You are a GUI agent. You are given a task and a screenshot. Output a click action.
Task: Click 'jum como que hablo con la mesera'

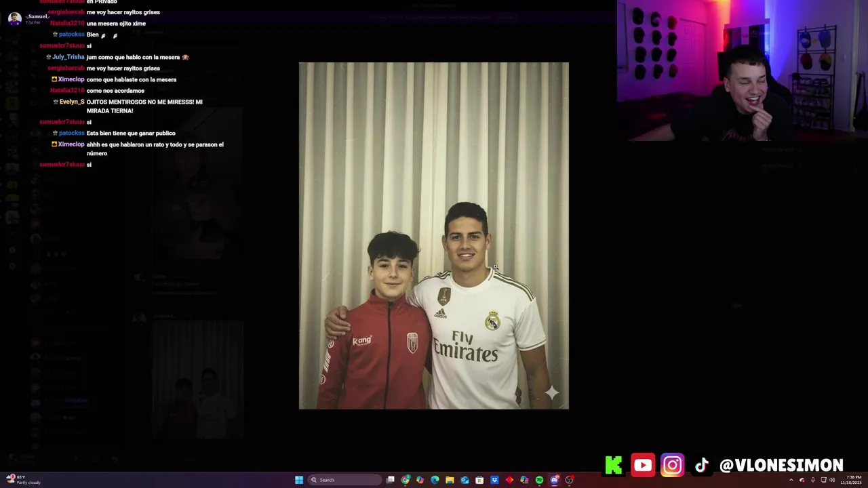point(134,57)
